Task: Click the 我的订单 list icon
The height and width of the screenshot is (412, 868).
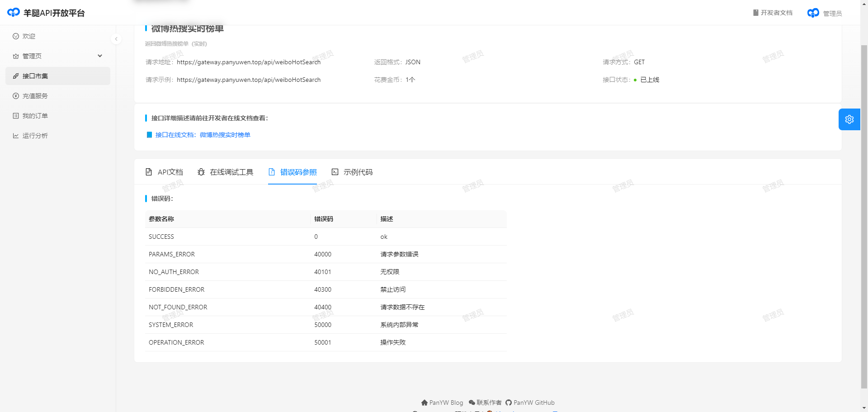Action: tap(16, 116)
